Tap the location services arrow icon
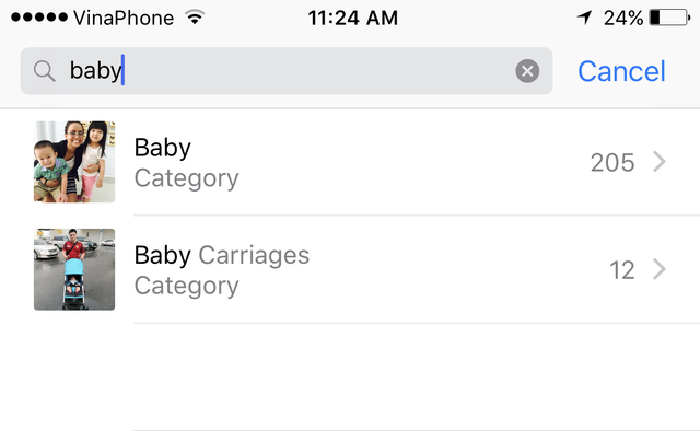 (x=584, y=17)
